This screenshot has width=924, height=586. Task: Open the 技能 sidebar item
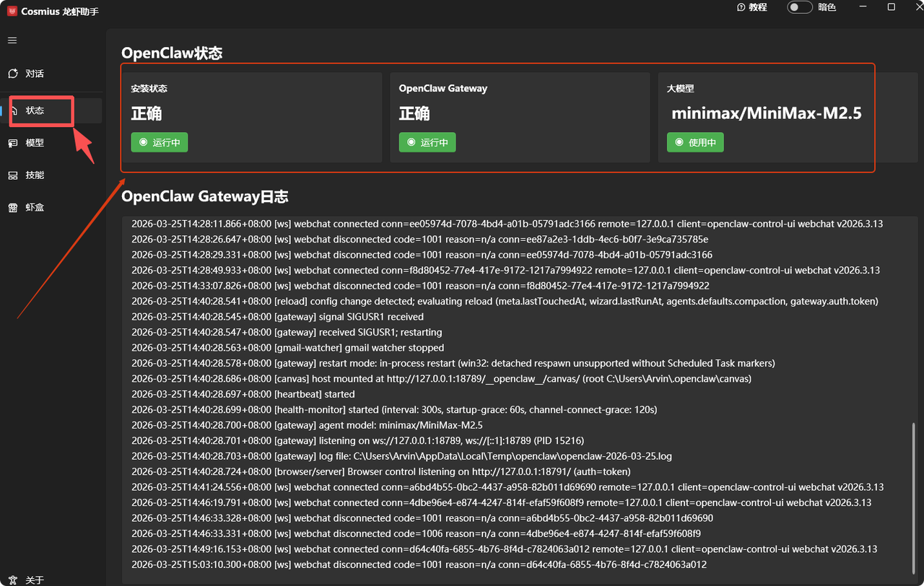click(x=51, y=175)
